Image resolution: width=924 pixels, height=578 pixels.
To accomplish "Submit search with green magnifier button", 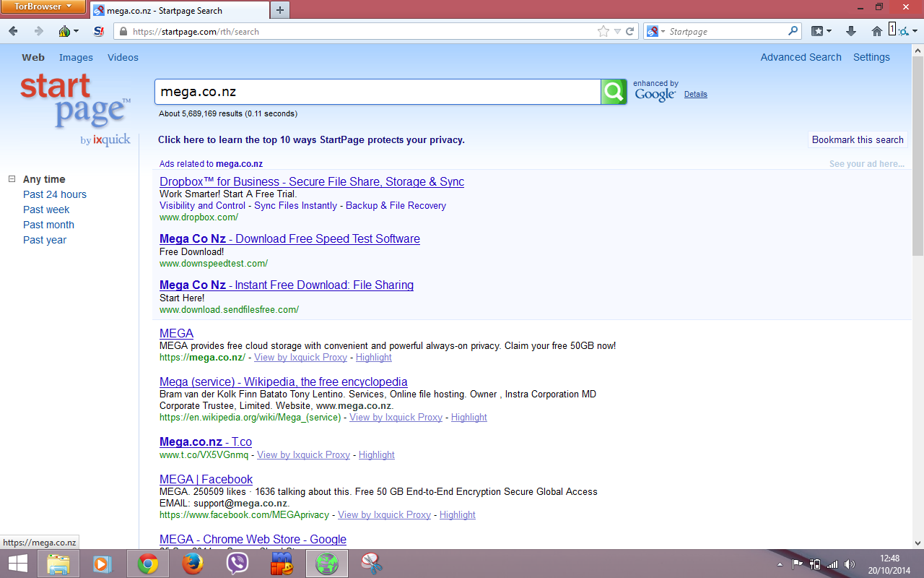I will pyautogui.click(x=614, y=92).
